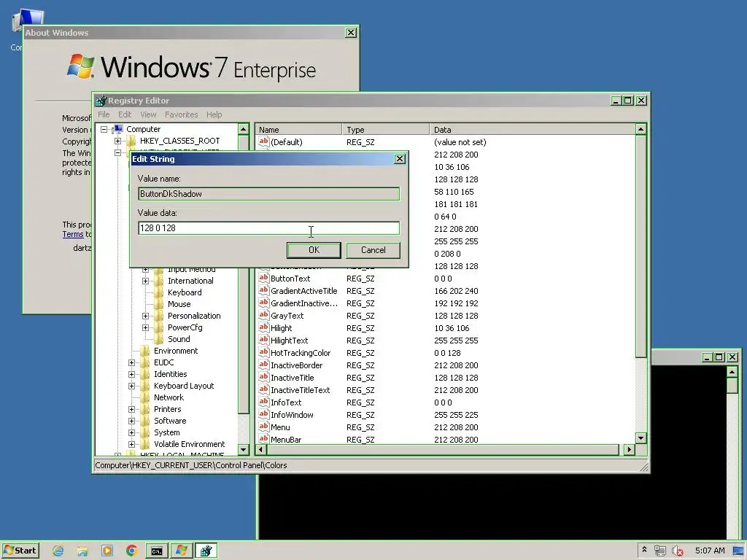Launch Internet Explorer from the taskbar
The height and width of the screenshot is (560, 747).
pyautogui.click(x=58, y=551)
